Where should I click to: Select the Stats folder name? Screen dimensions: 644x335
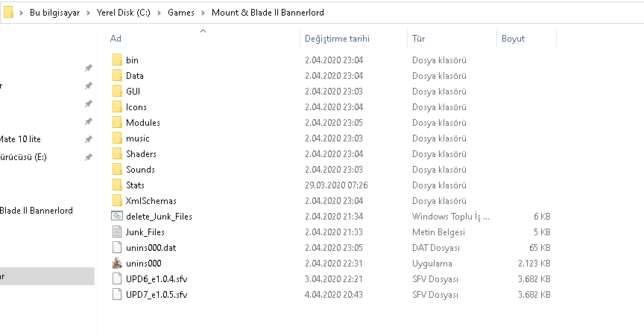[x=135, y=185]
